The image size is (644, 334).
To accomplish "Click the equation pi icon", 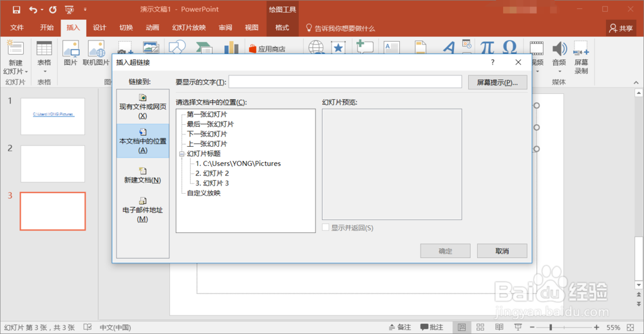I will (x=487, y=47).
